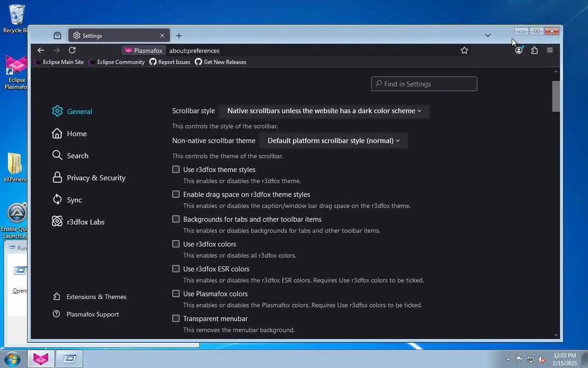This screenshot has height=368, width=588.
Task: Click the back navigation arrow
Action: click(41, 50)
